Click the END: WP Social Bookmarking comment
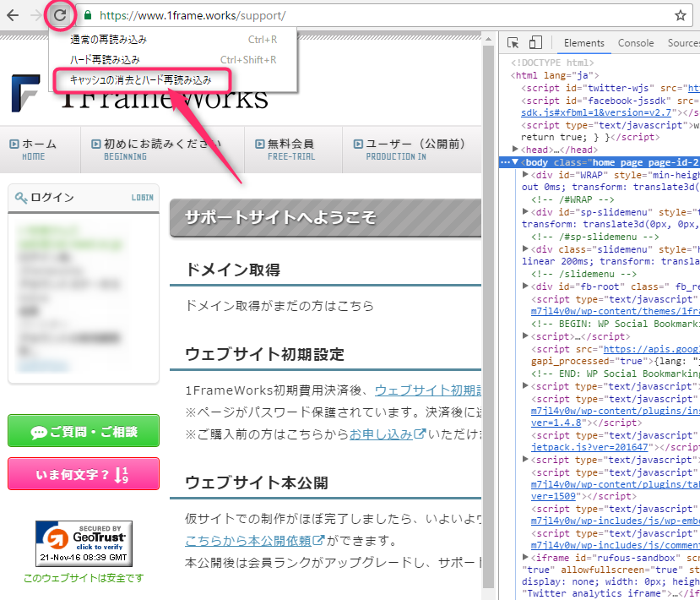The image size is (700, 600). point(616,374)
